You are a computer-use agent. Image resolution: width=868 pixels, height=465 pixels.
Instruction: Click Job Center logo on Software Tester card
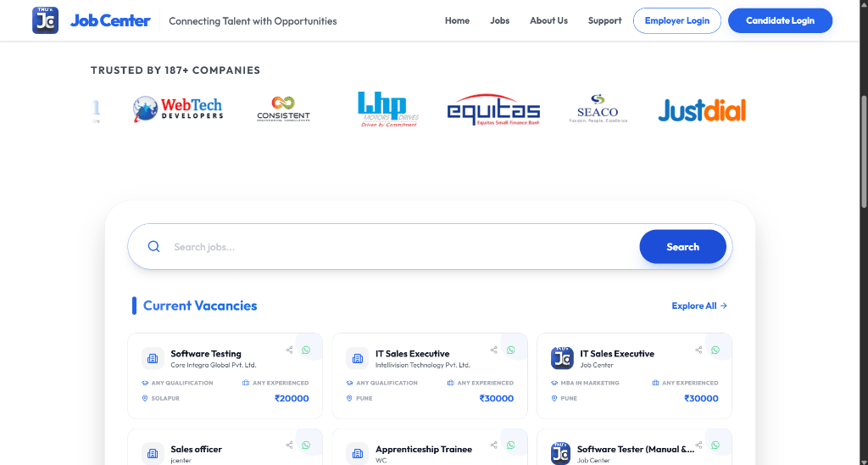tap(561, 454)
